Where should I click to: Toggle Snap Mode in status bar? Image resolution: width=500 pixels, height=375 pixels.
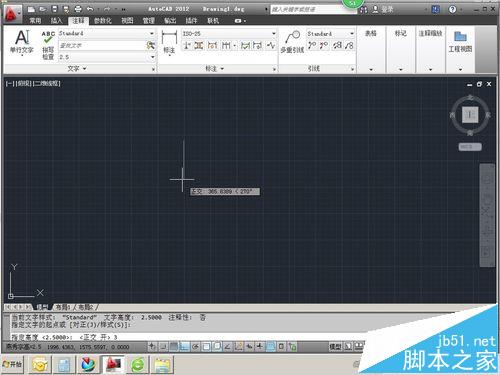point(163,347)
